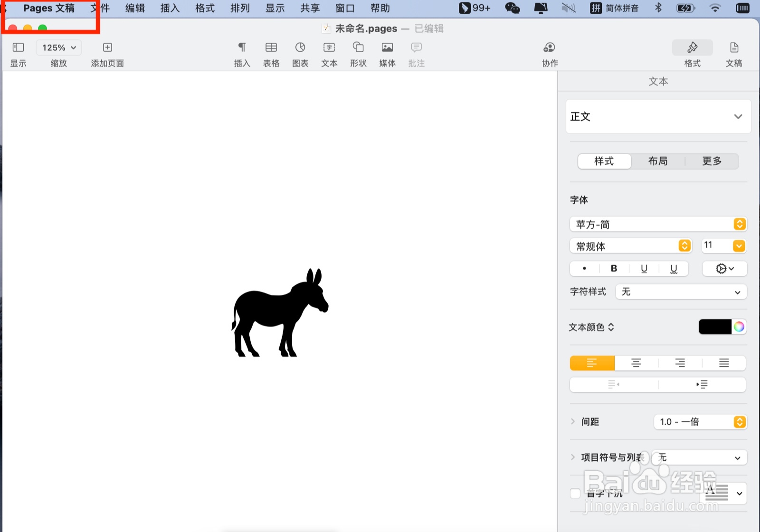760x532 pixels.
Task: Open the drop cap style dropdown
Action: [723, 494]
